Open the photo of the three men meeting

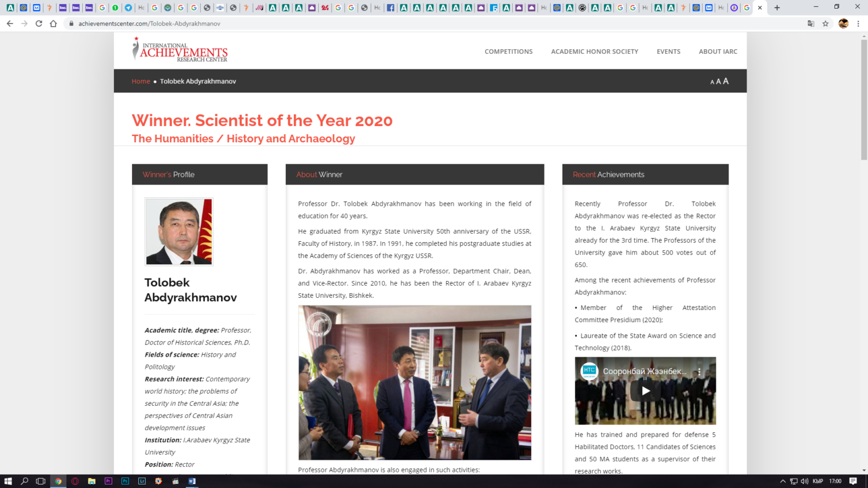pyautogui.click(x=414, y=382)
